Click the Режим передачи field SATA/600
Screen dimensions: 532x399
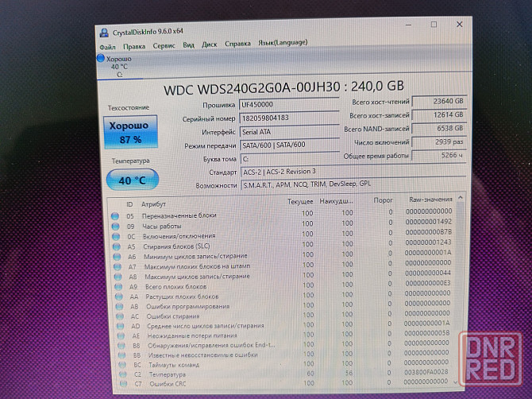290,145
